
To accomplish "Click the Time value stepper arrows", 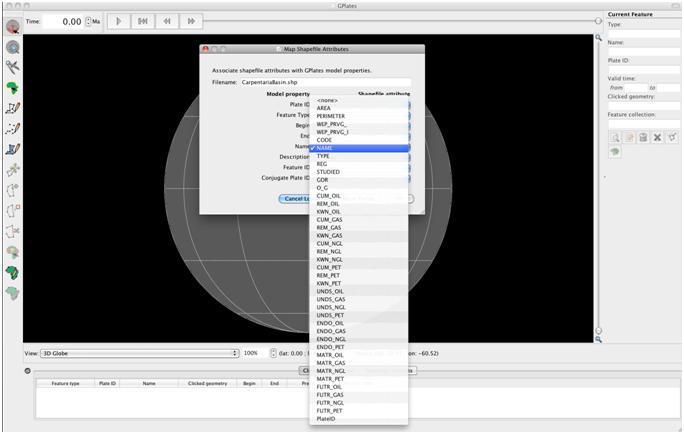I will (89, 21).
